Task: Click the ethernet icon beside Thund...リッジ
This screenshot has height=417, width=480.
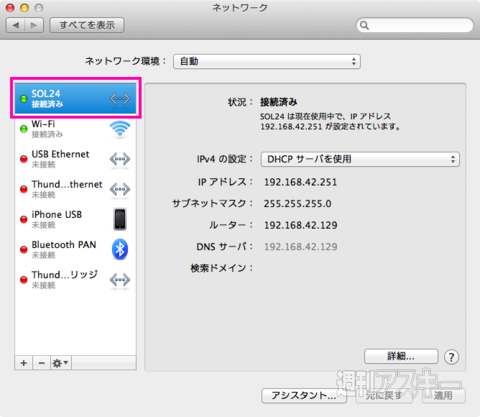Action: (120, 280)
